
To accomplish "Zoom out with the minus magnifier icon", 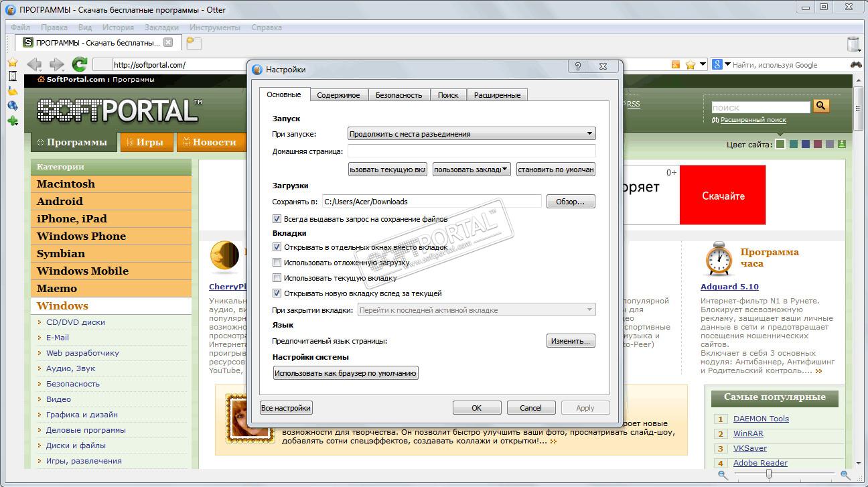I will [x=723, y=474].
